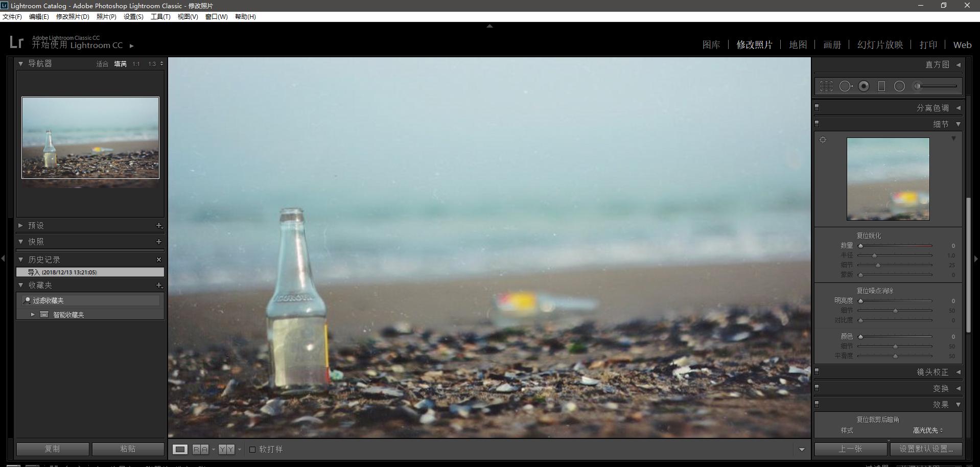Expand the 分离色调 panel triangle
The image size is (980, 467).
pos(958,108)
